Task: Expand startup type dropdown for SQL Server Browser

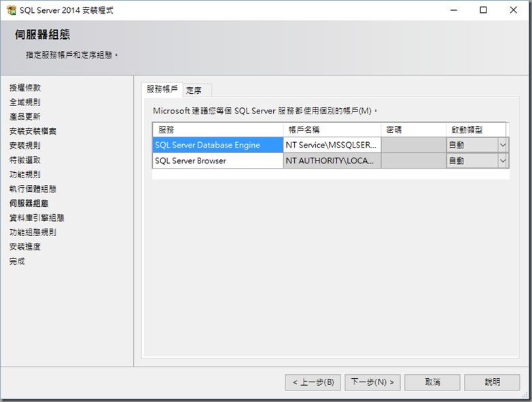Action: coord(503,161)
